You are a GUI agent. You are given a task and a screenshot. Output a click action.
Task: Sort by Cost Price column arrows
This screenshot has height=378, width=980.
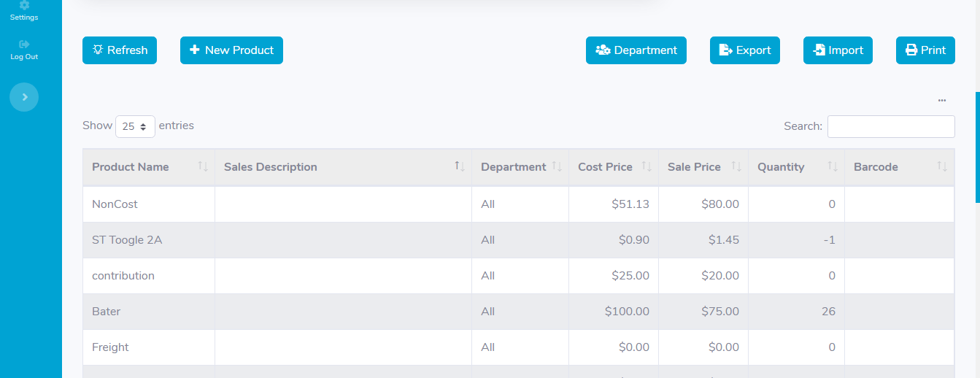(x=647, y=166)
